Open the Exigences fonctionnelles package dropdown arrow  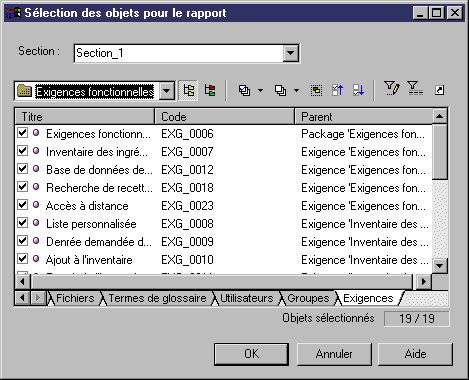[166, 91]
